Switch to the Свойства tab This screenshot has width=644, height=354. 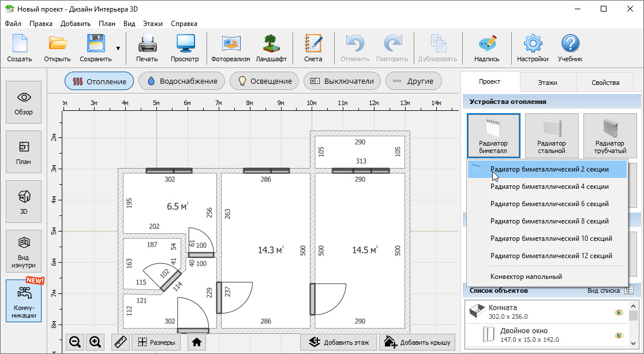605,83
